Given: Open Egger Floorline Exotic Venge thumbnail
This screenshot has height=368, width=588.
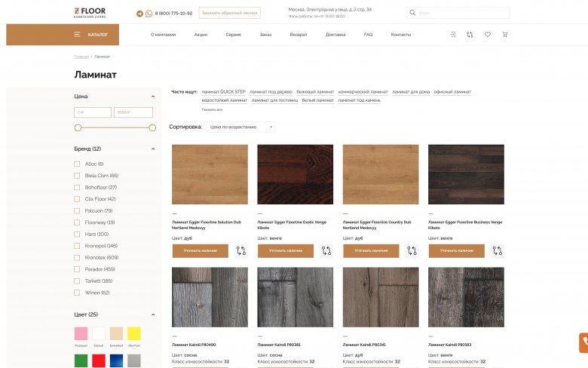Looking at the screenshot, I should pyautogui.click(x=295, y=174).
